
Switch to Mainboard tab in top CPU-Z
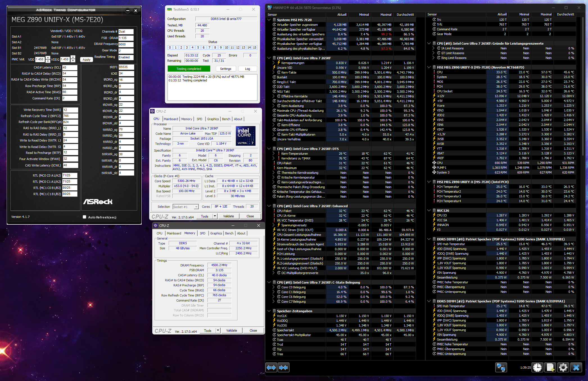point(171,119)
